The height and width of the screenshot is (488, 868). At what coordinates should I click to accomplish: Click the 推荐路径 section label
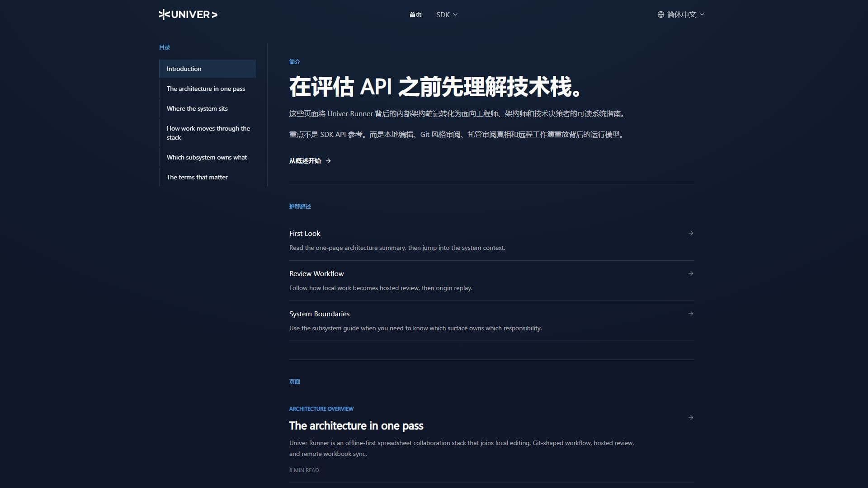(300, 206)
